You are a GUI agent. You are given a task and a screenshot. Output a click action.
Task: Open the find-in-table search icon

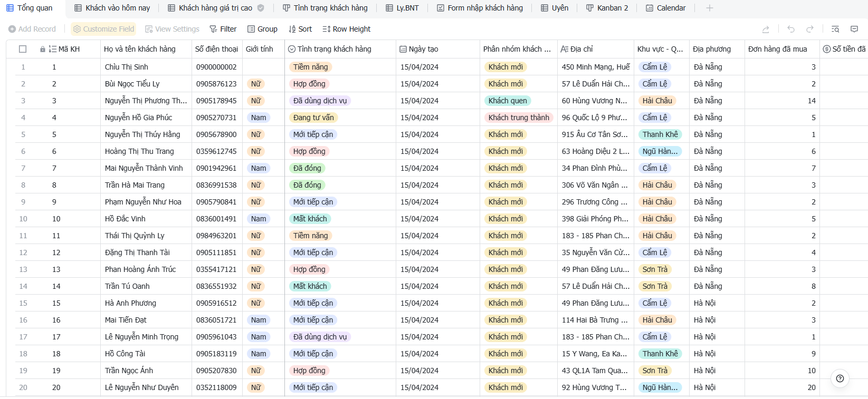coord(835,29)
